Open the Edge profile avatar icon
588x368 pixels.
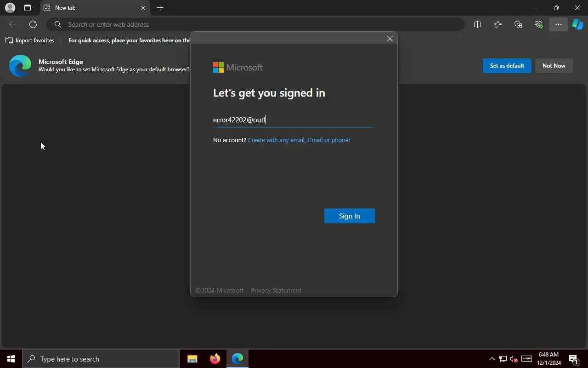pos(10,8)
